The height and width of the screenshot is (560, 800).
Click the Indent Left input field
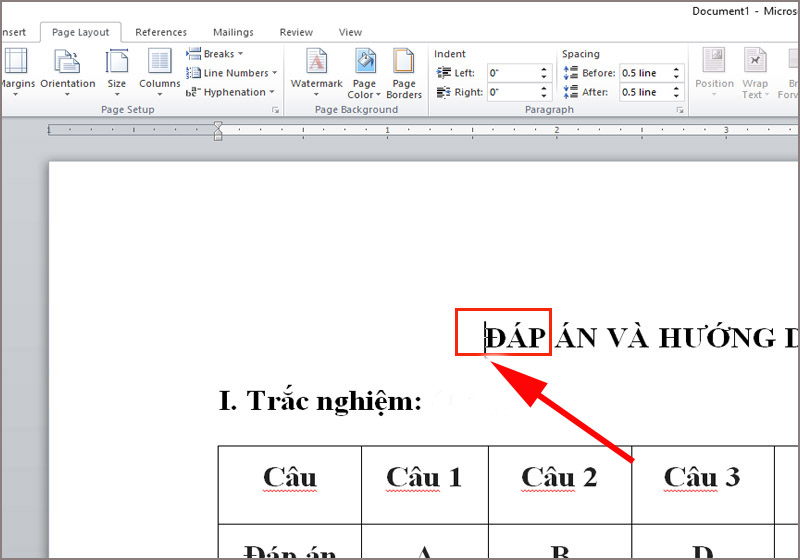click(x=513, y=73)
